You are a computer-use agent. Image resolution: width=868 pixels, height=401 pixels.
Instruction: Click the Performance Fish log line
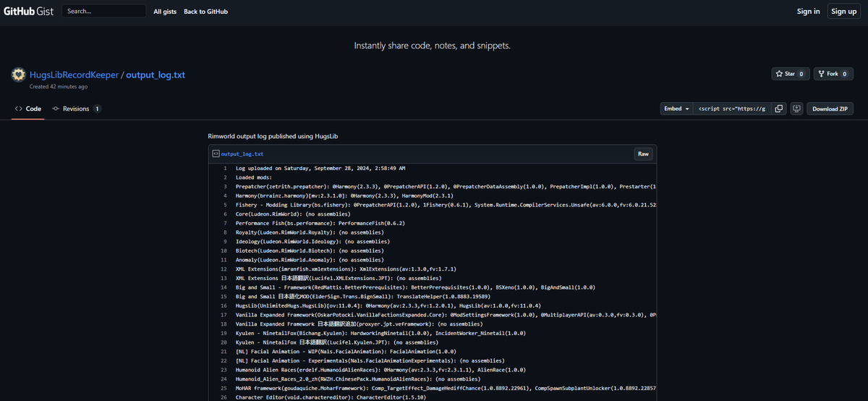320,223
